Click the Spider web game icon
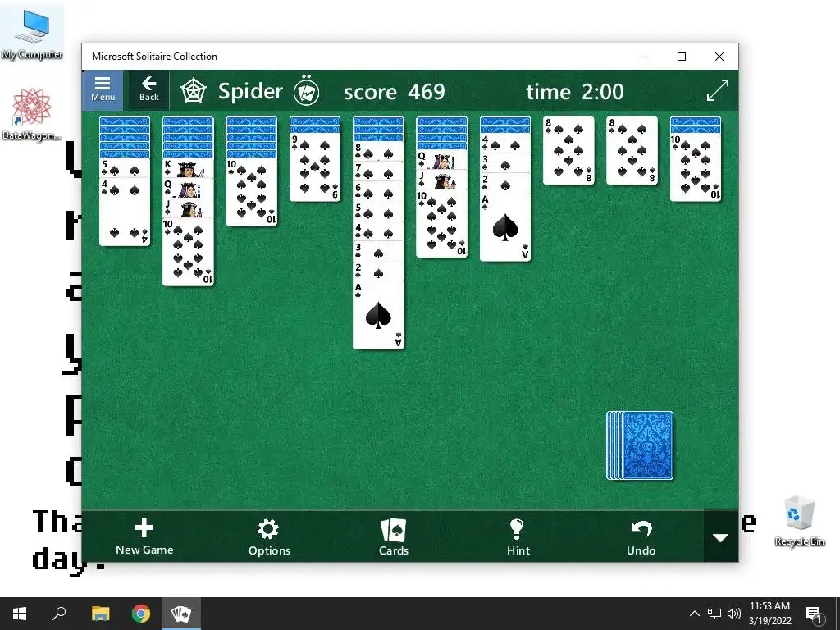Viewport: 840px width, 630px height. coord(193,91)
